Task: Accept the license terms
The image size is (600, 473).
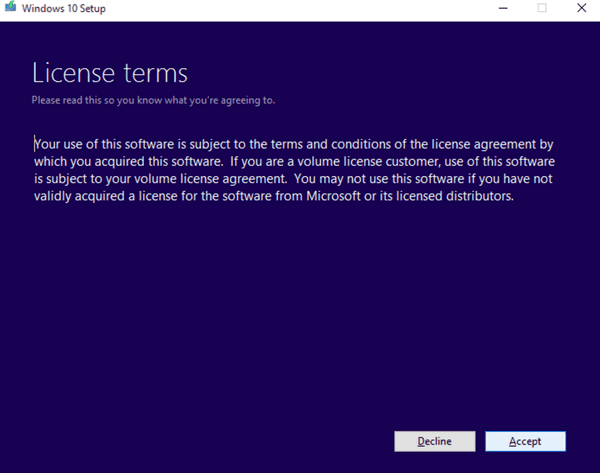Action: 525,441
